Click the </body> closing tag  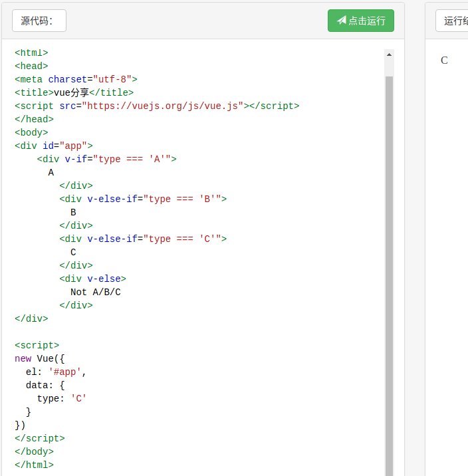(34, 451)
